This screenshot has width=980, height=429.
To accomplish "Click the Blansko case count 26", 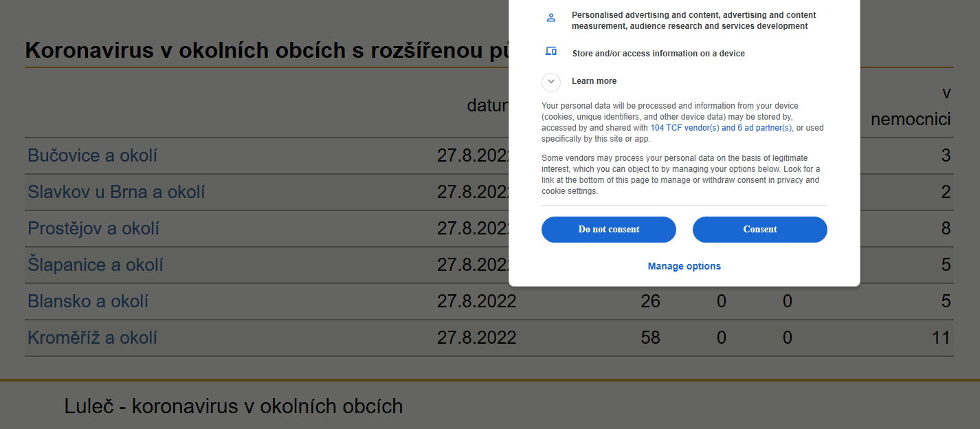I will (650, 301).
